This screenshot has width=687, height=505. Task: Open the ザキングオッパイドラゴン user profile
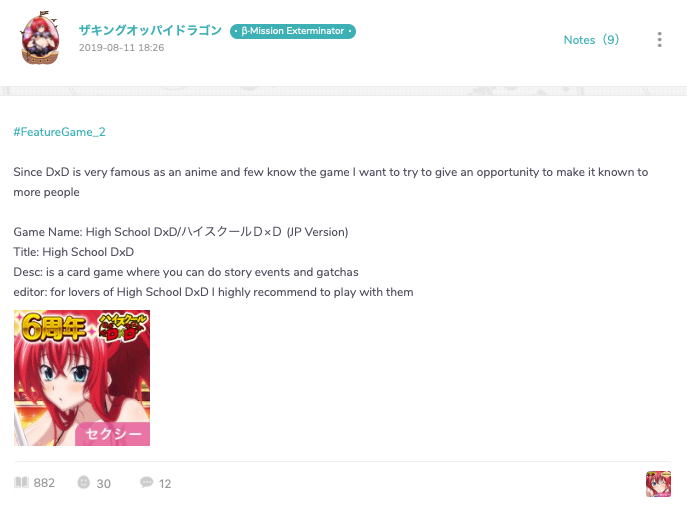[x=150, y=30]
